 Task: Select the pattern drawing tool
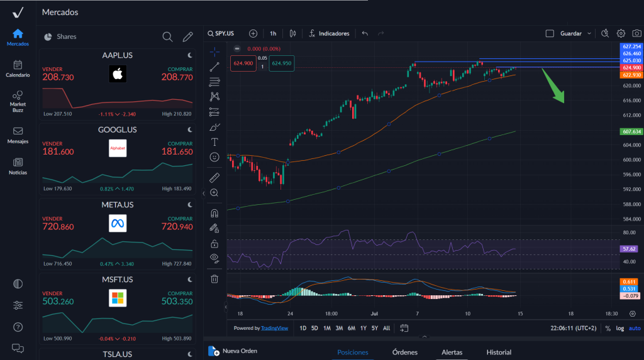214,97
